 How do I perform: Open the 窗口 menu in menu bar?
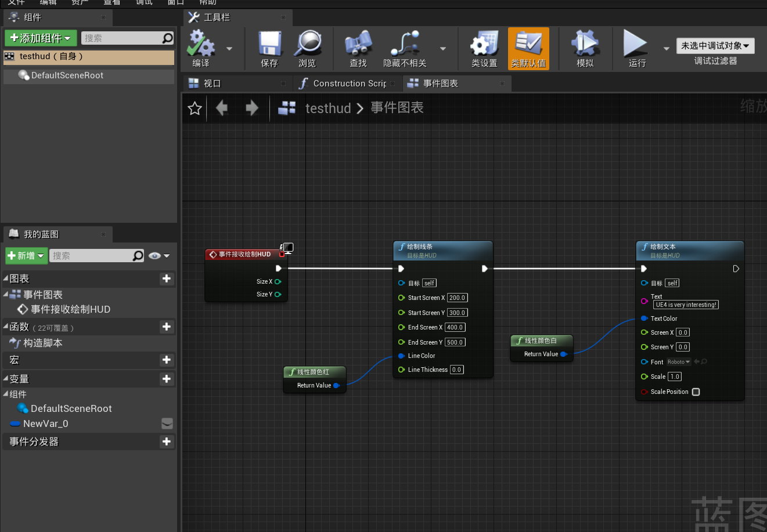(x=176, y=3)
